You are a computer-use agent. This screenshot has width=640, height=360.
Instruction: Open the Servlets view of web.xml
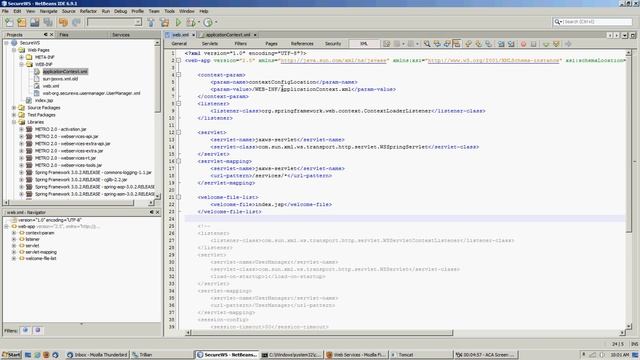pos(209,44)
